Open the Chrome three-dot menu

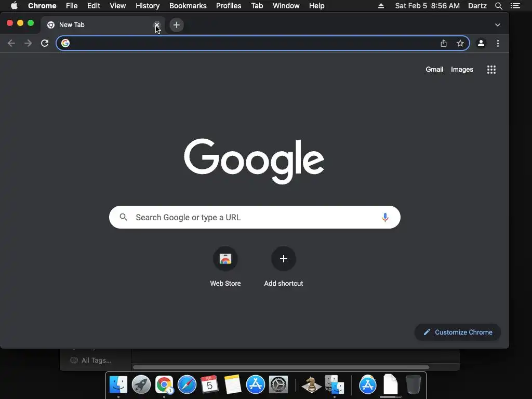pyautogui.click(x=498, y=43)
